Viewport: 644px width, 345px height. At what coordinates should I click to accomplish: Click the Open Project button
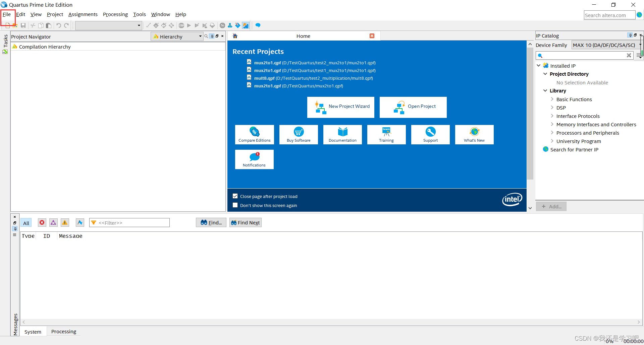click(413, 107)
